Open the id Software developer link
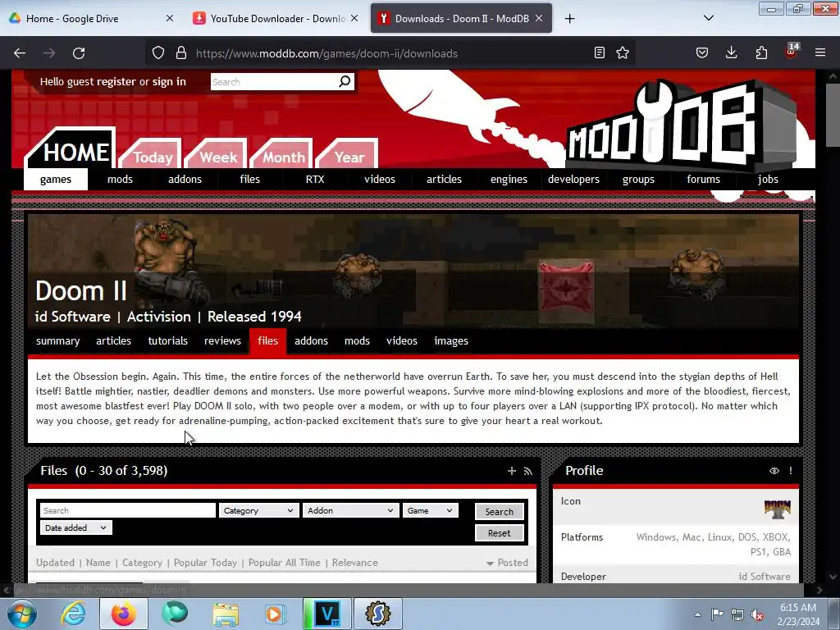The image size is (840, 630). coord(765,577)
